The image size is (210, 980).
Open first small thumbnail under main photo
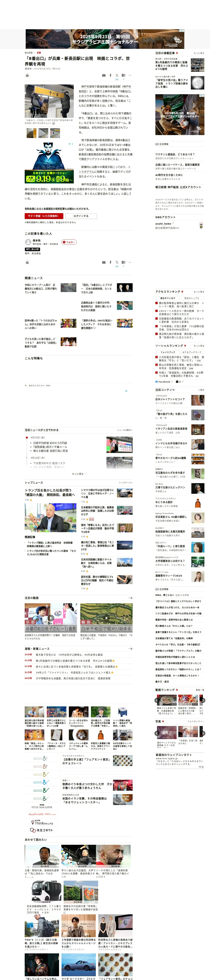(31, 133)
